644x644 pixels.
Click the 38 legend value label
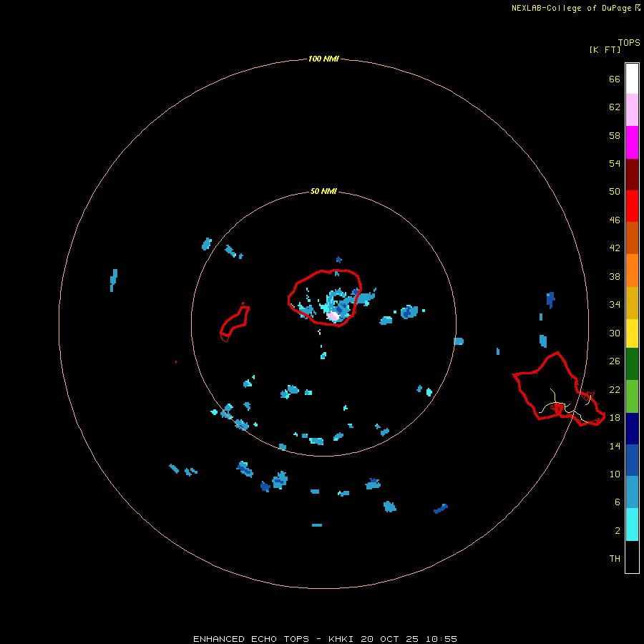click(615, 276)
